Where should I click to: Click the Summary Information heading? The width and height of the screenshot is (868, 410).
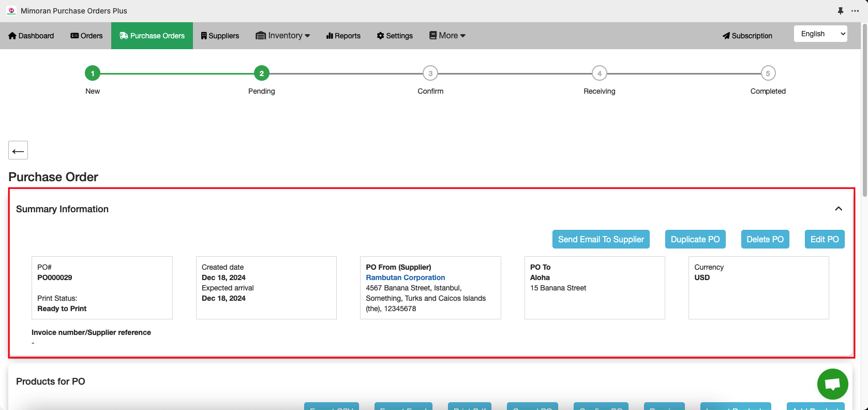(62, 209)
